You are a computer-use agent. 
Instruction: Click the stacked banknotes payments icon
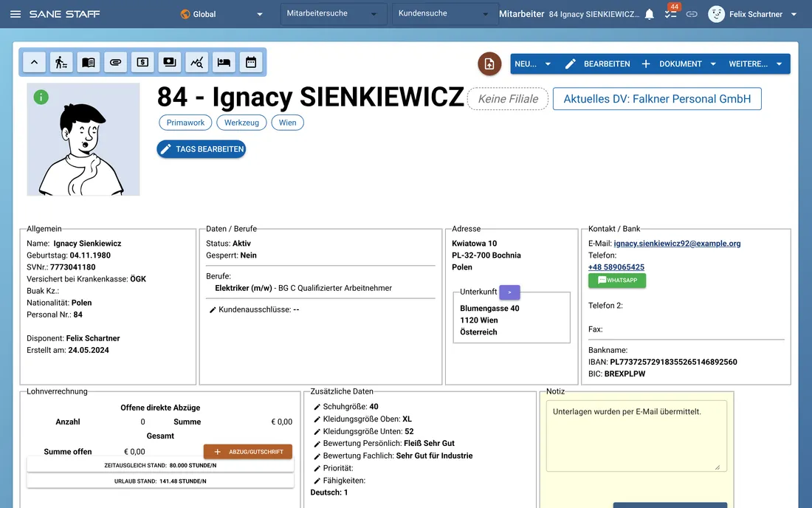tap(169, 62)
